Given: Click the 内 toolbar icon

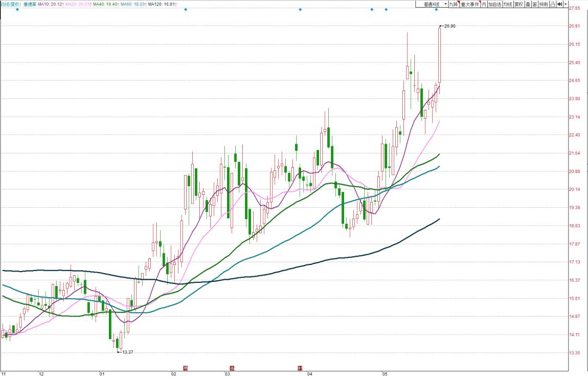Looking at the screenshot, I should point(485,3).
